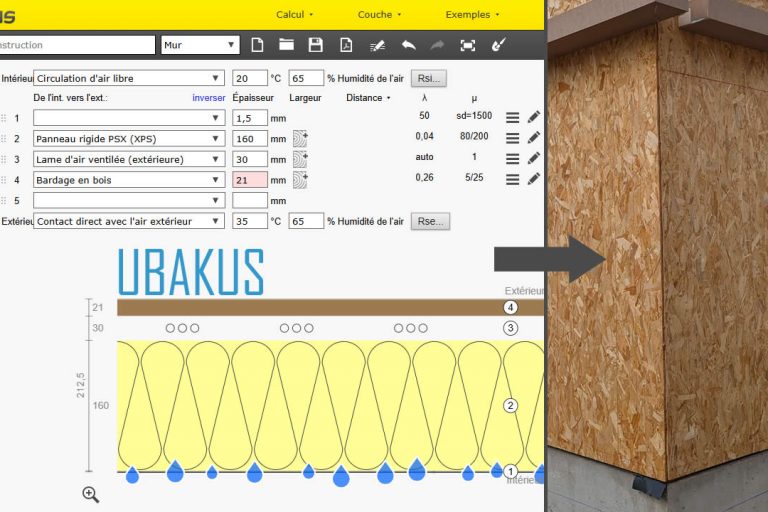
Task: Click the undo arrow icon
Action: 408,45
